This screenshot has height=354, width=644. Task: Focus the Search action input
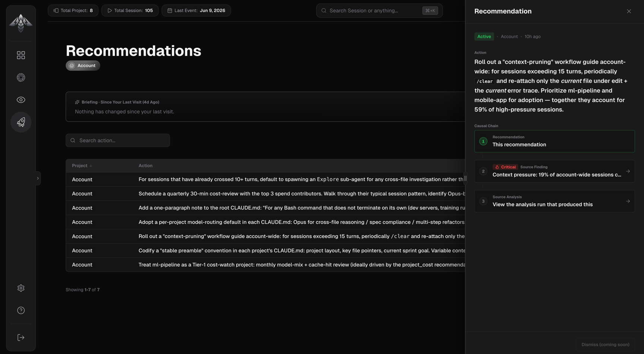coord(118,140)
